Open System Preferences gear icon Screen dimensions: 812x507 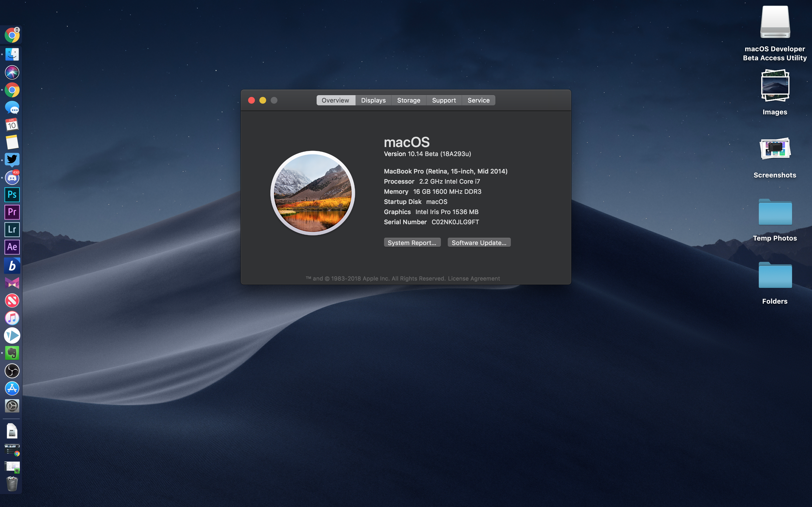[12, 406]
